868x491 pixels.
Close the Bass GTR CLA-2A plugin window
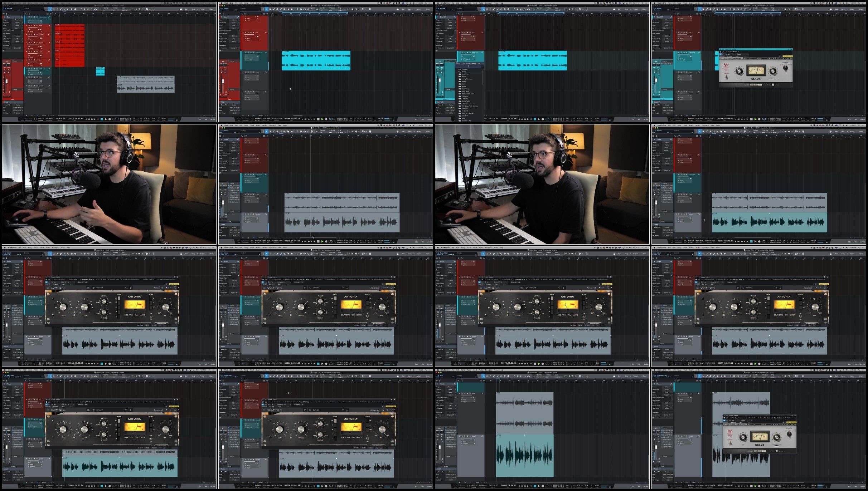coord(791,49)
